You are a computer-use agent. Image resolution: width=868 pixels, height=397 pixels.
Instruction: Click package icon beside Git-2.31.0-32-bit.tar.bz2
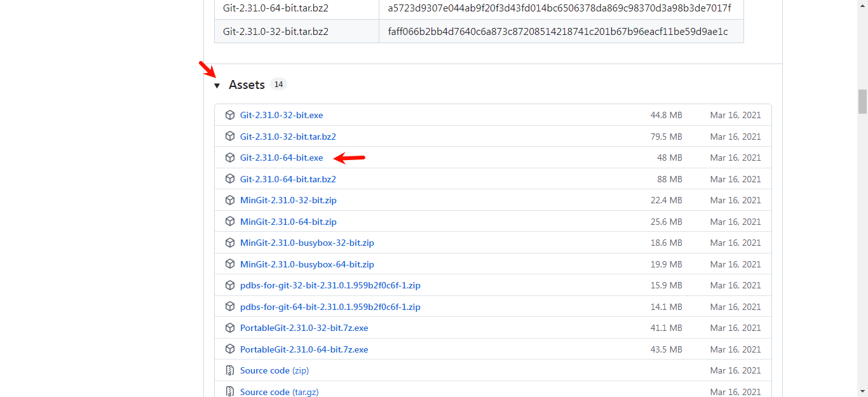(230, 137)
